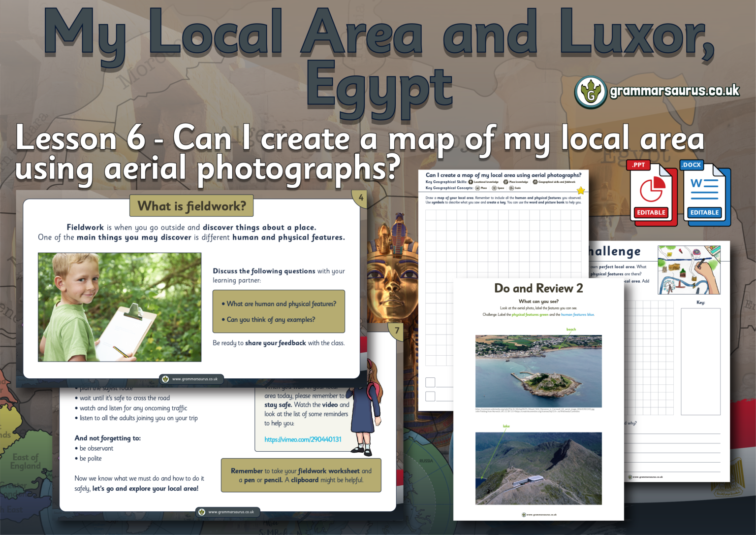
Task: Click the yellow star on the worksheet
Action: tap(581, 190)
